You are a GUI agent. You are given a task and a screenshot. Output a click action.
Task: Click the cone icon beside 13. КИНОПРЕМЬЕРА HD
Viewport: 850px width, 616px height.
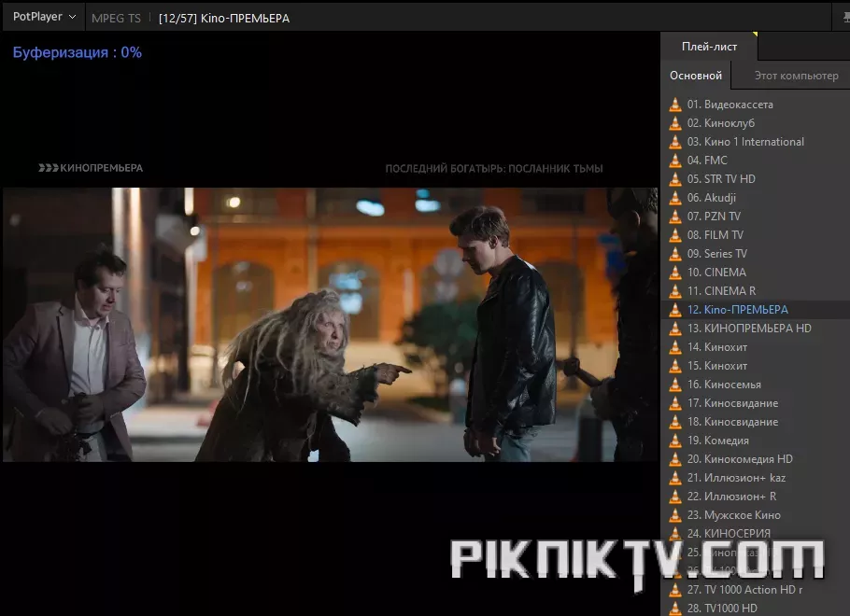675,329
